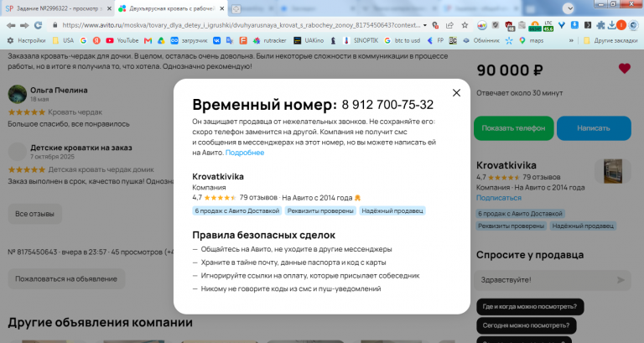
Task: Expand hidden bookmarks chevron
Action: pyautogui.click(x=571, y=40)
